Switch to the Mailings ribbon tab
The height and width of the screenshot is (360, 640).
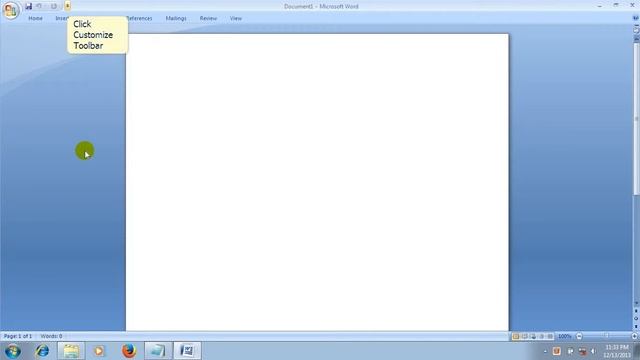(x=176, y=18)
